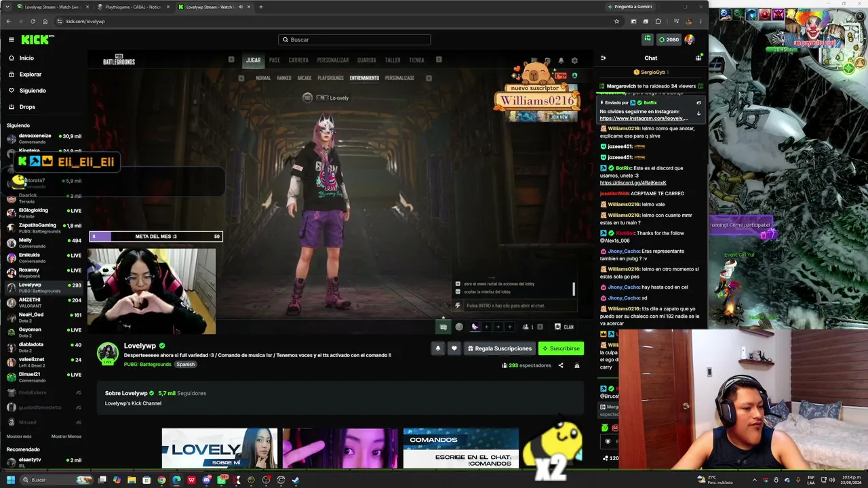Screen dimensions: 868x488
Task: Open the 2080 points balance
Action: click(x=669, y=39)
